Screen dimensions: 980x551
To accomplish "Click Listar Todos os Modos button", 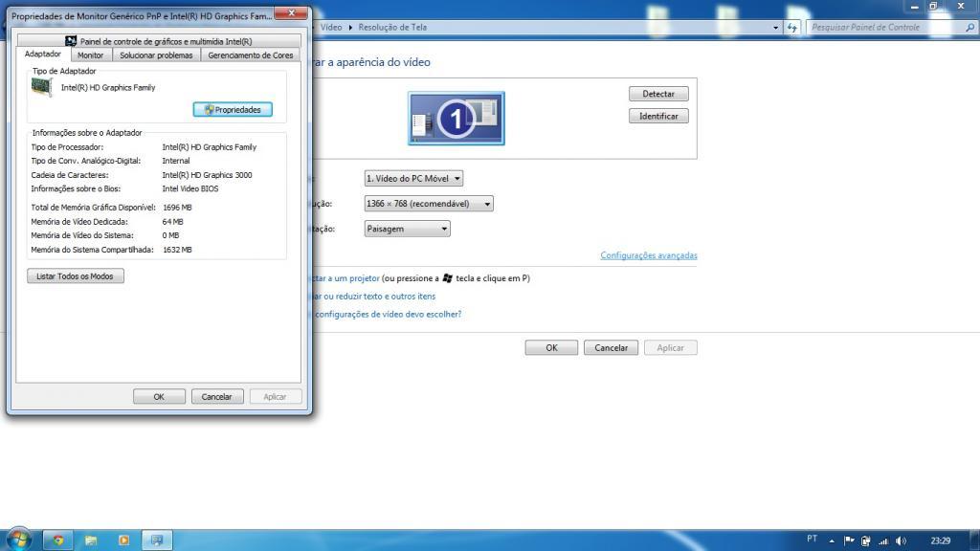I will click(x=75, y=276).
